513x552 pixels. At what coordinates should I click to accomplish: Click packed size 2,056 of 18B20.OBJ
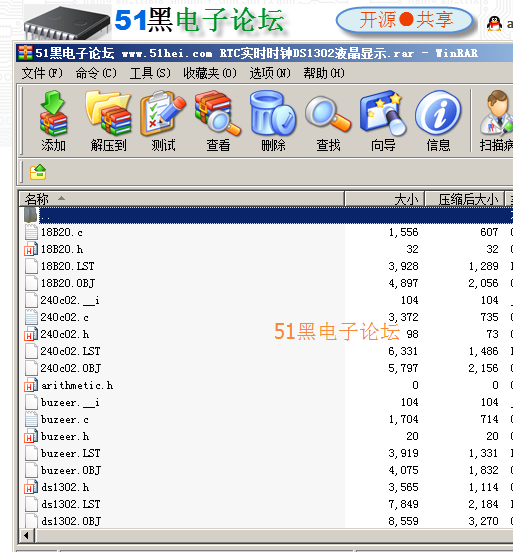483,283
